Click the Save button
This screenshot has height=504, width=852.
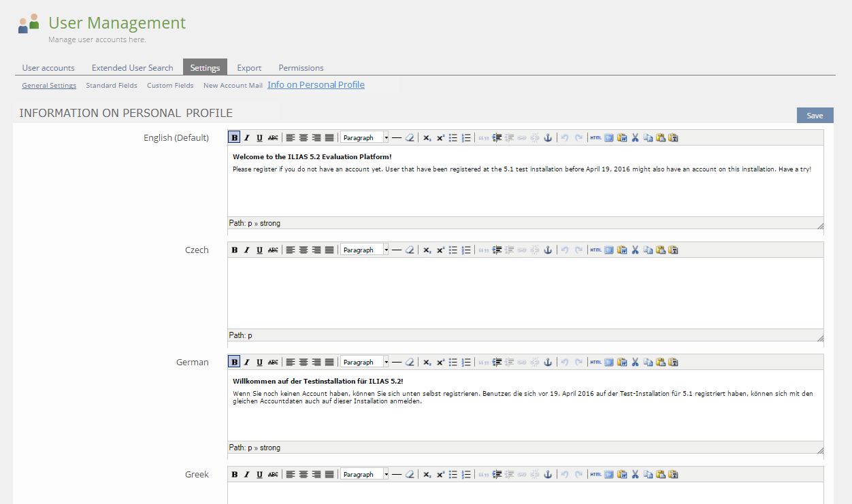tap(815, 116)
